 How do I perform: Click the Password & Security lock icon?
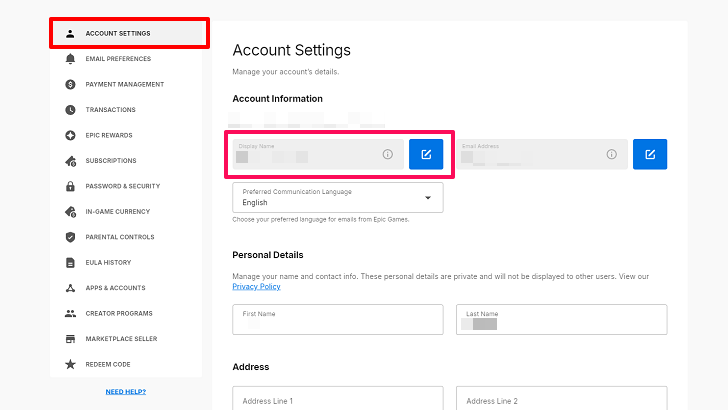[70, 186]
